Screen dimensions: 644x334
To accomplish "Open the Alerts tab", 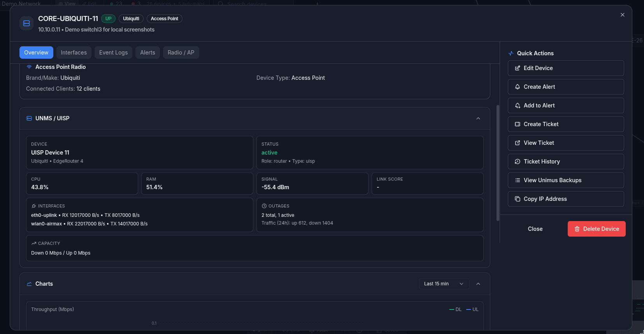I will click(147, 53).
